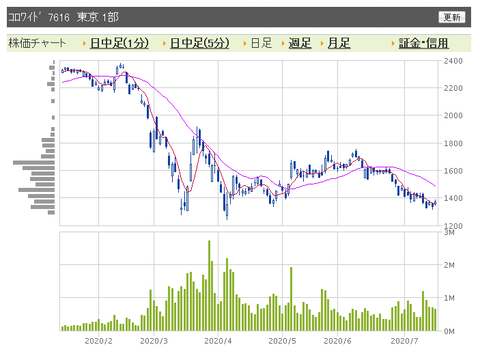The image size is (480, 360).
Task: Switch to the 週足 weekly chart
Action: [x=300, y=43]
